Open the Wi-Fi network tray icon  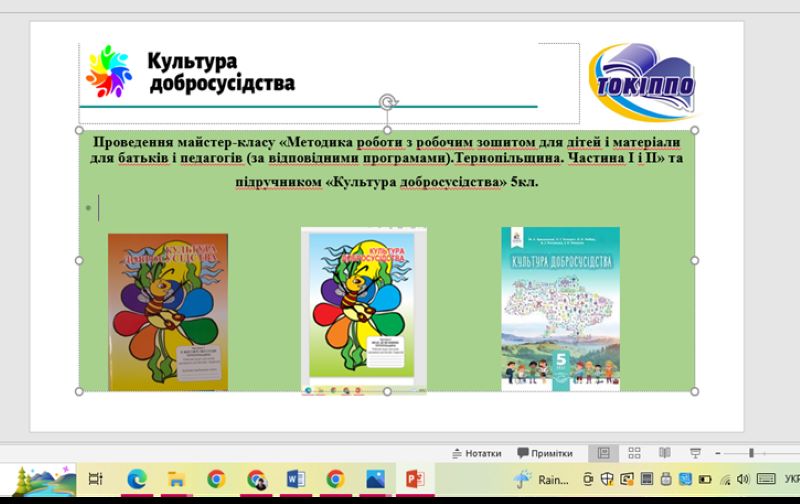[x=725, y=479]
